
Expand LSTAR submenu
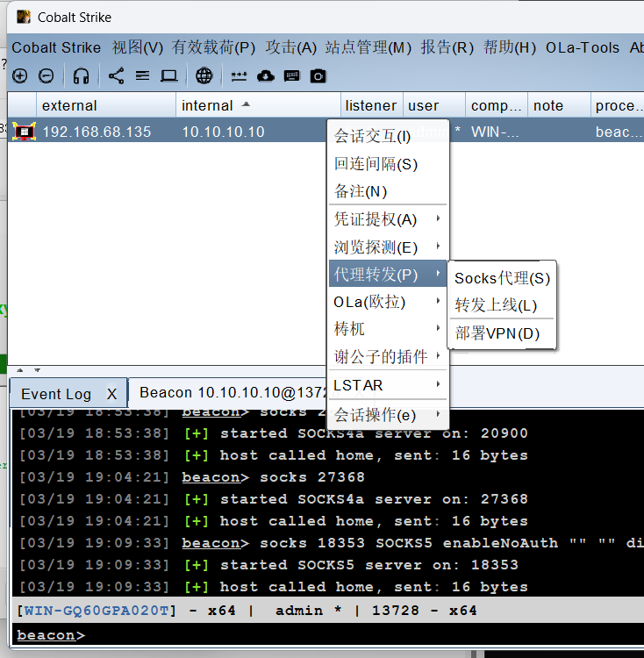pyautogui.click(x=388, y=385)
